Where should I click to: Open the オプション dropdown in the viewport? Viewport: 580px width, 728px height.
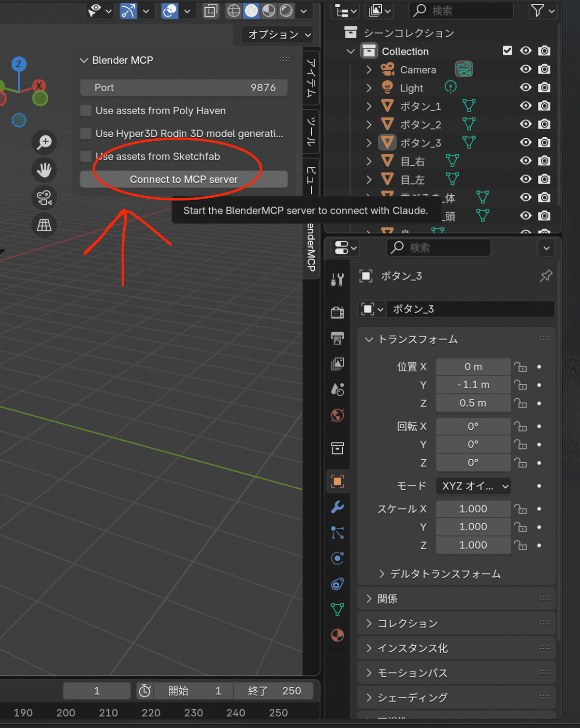(x=277, y=34)
